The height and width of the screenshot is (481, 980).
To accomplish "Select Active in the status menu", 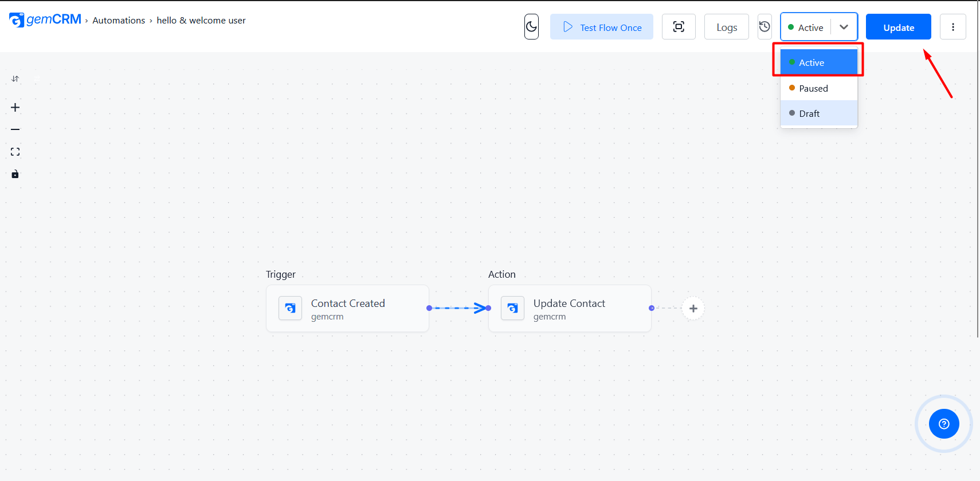I will pos(819,62).
